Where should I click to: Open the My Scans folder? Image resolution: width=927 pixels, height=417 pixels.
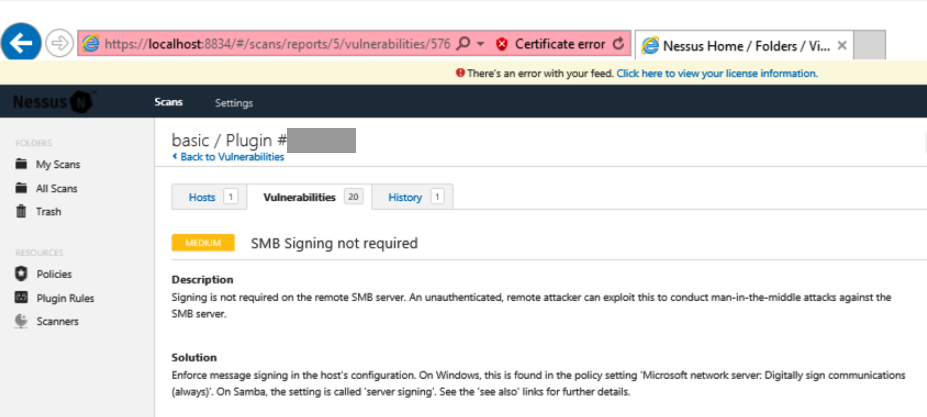coord(57,164)
